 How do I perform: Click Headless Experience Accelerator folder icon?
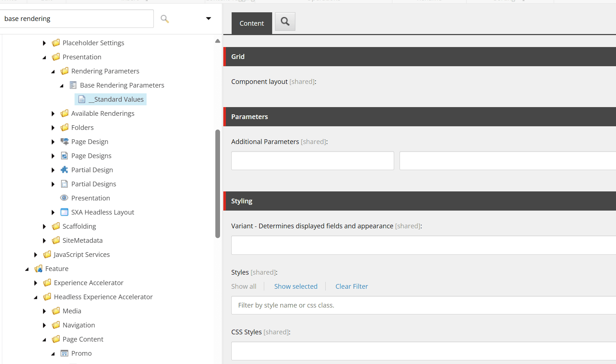pyautogui.click(x=47, y=297)
